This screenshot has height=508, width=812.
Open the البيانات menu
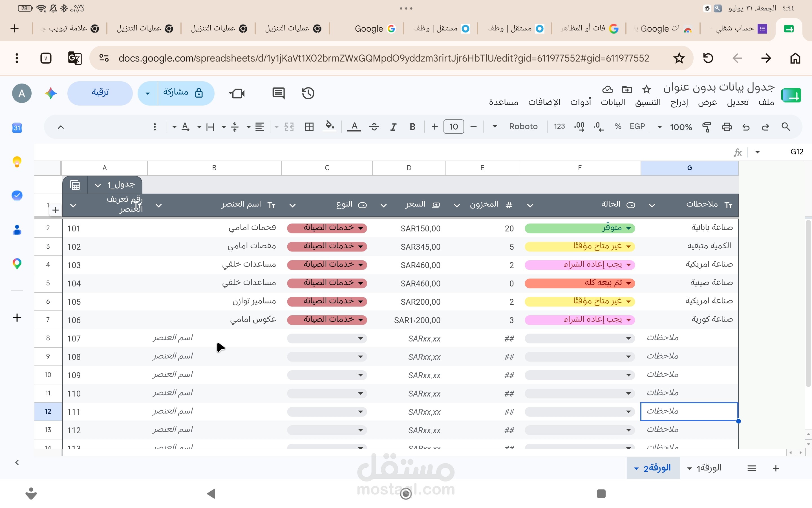(613, 102)
